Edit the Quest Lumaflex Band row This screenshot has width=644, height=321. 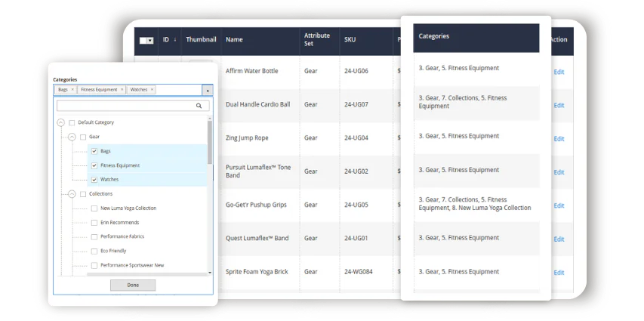point(559,239)
